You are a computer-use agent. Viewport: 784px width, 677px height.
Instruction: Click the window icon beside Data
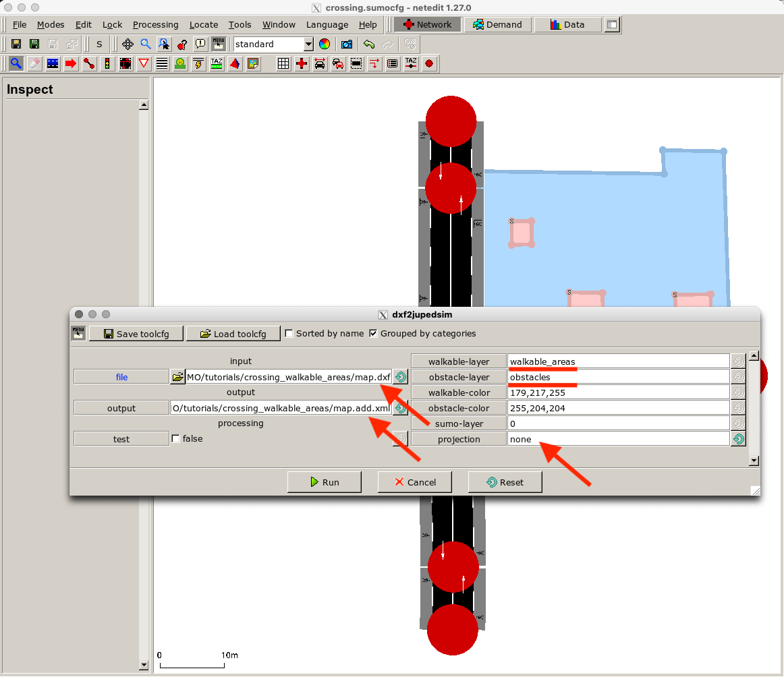pyautogui.click(x=612, y=24)
